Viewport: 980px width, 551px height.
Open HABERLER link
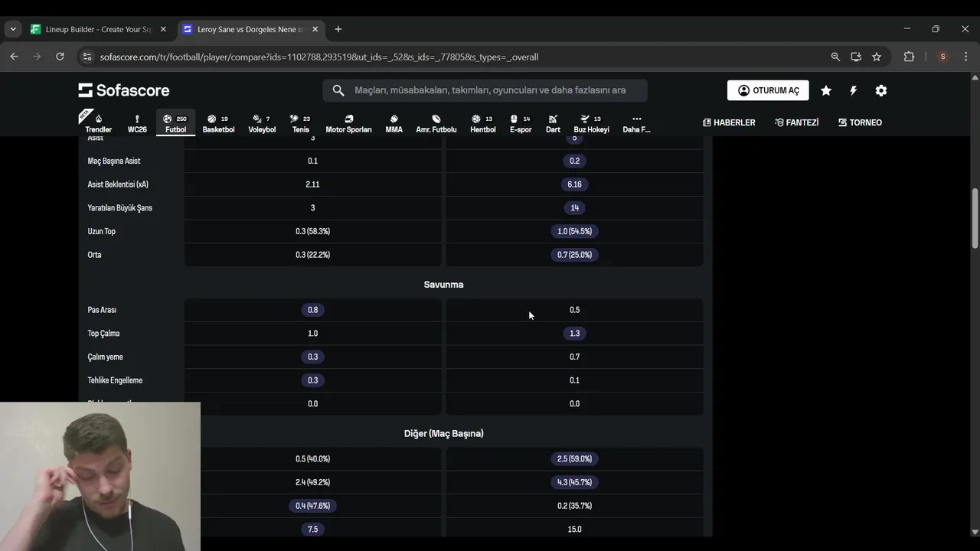[x=729, y=122]
